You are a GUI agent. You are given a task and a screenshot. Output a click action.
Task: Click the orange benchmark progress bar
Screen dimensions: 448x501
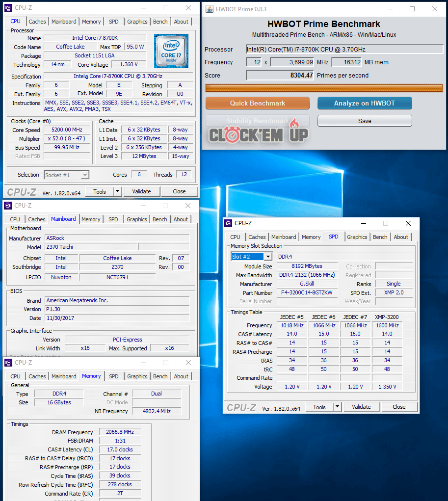[323, 88]
